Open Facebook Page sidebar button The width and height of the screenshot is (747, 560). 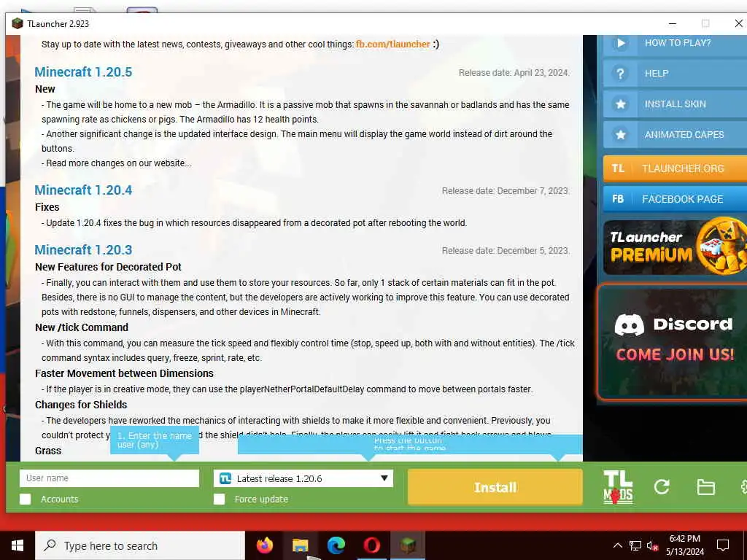[x=675, y=199]
